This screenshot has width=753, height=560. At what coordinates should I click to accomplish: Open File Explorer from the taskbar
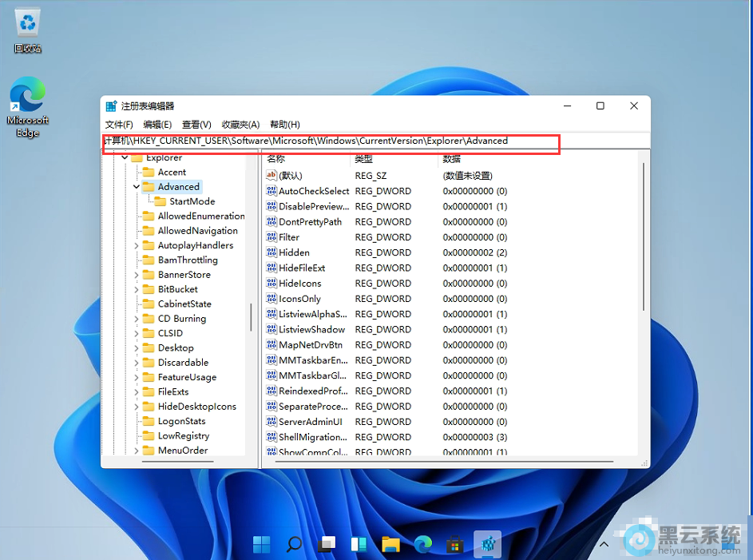point(390,545)
